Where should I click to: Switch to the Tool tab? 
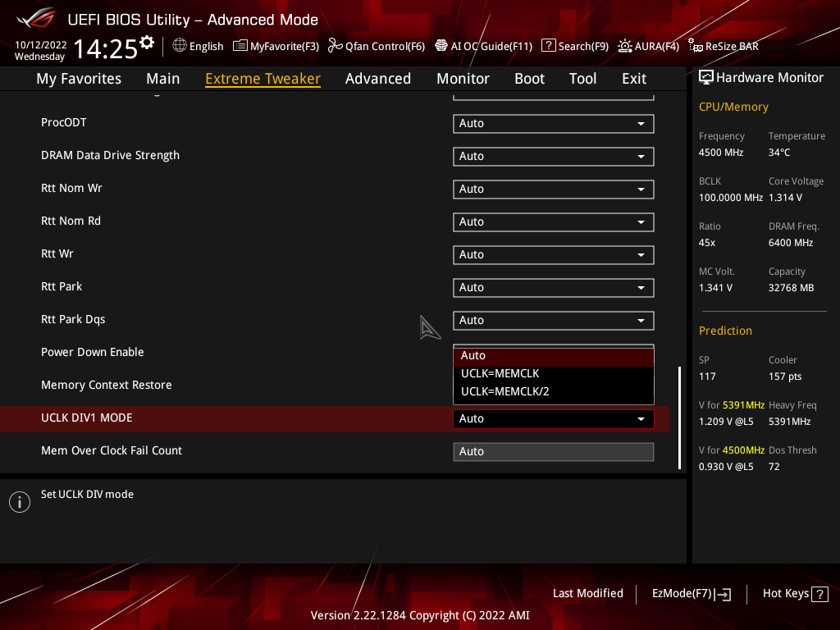(583, 79)
